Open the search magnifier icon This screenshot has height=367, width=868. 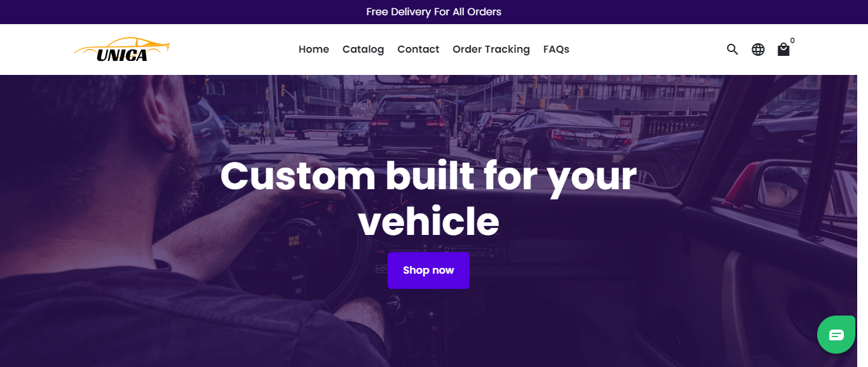click(x=732, y=49)
